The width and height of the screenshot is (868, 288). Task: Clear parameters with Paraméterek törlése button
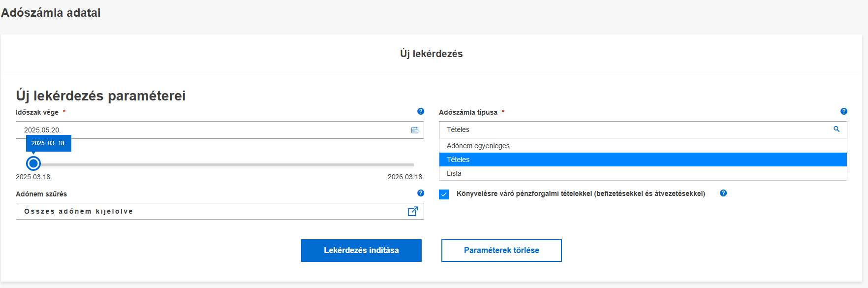click(x=501, y=251)
